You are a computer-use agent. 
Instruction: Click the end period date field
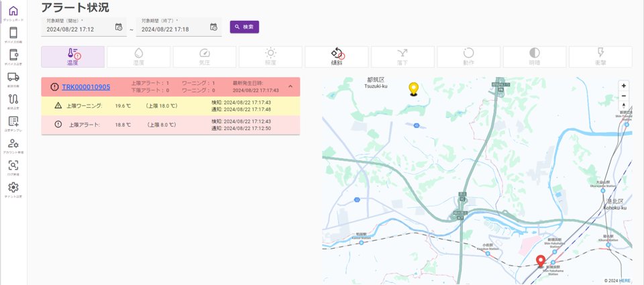179,27
